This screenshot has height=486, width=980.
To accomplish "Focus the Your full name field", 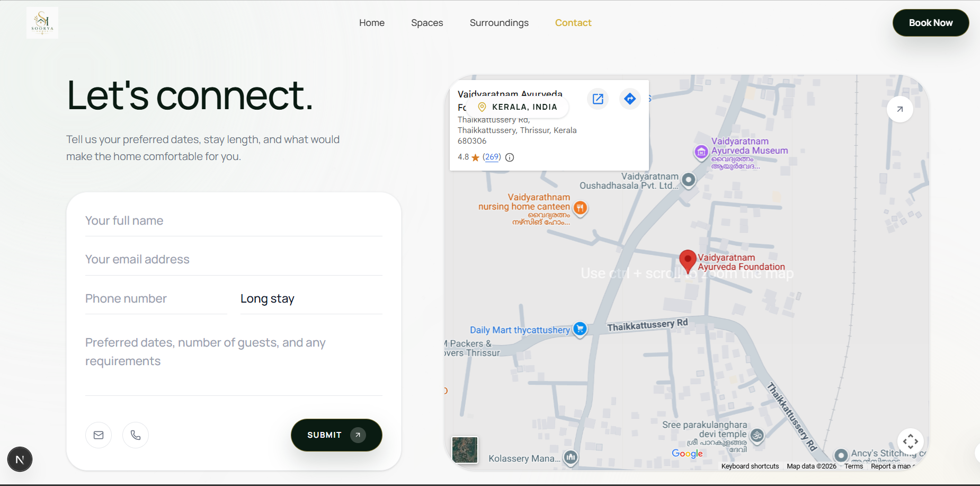I will tap(234, 220).
